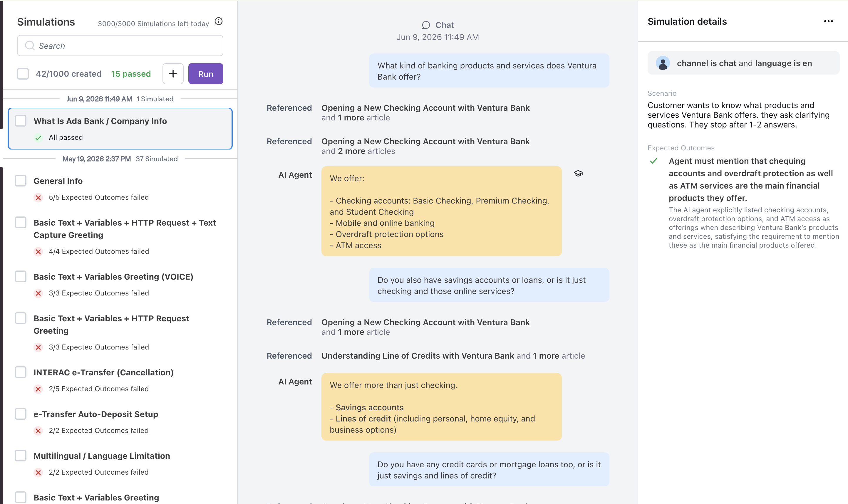Image resolution: width=848 pixels, height=504 pixels.
Task: Click the Chat bubble icon
Action: click(426, 25)
